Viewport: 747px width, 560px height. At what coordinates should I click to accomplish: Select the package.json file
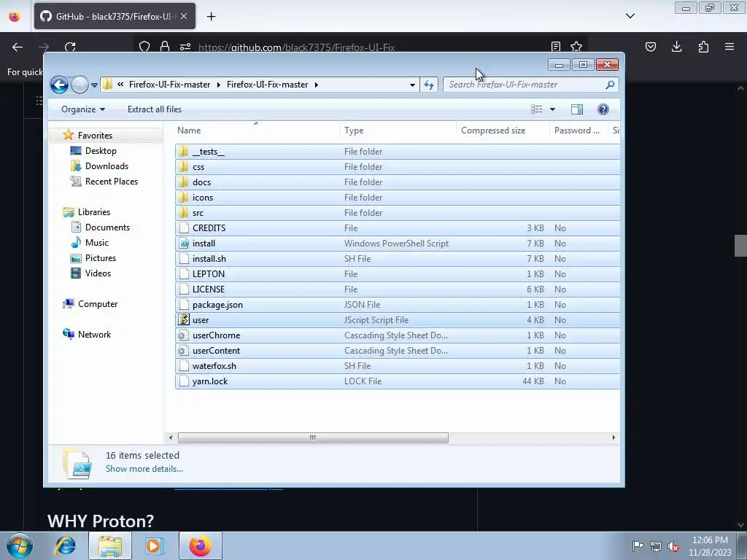coord(398,304)
